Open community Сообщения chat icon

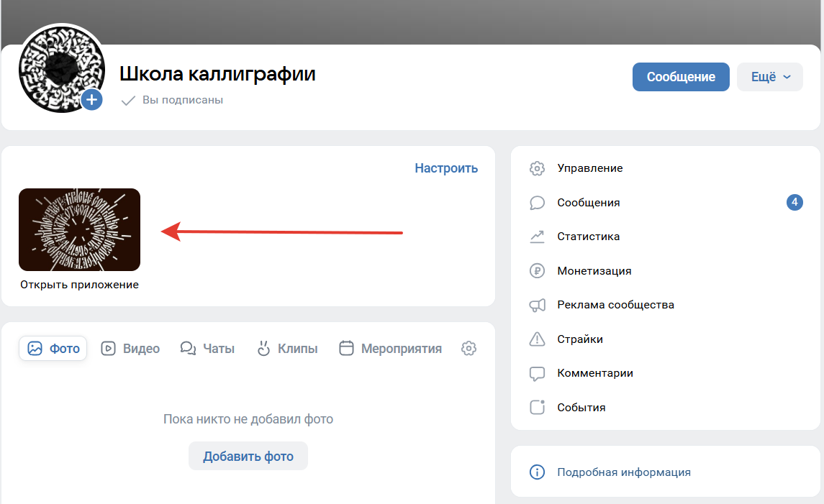536,202
